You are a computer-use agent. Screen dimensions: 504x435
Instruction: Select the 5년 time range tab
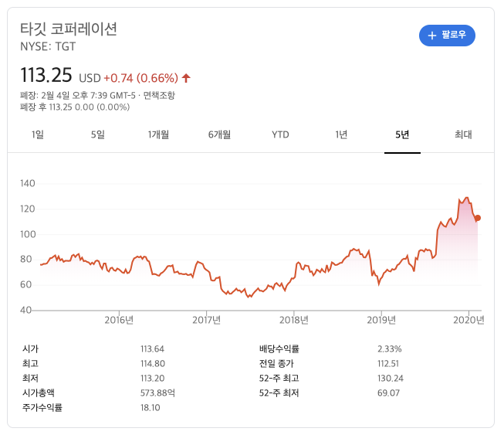point(402,134)
